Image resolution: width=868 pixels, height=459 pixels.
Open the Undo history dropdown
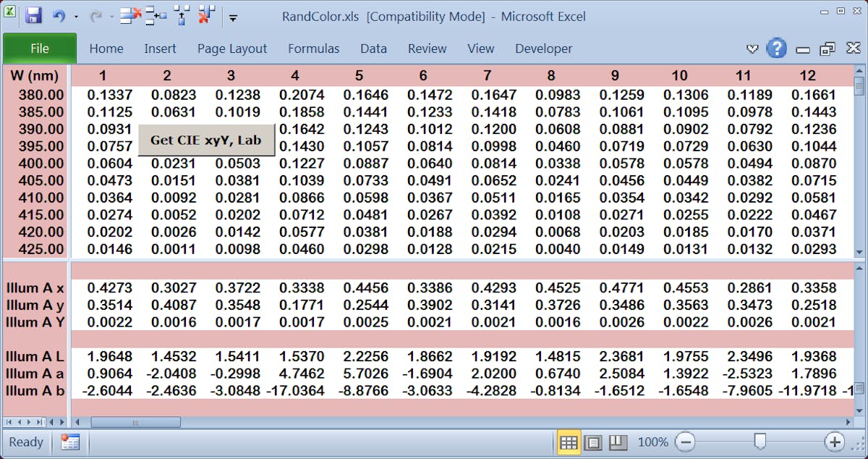click(76, 18)
